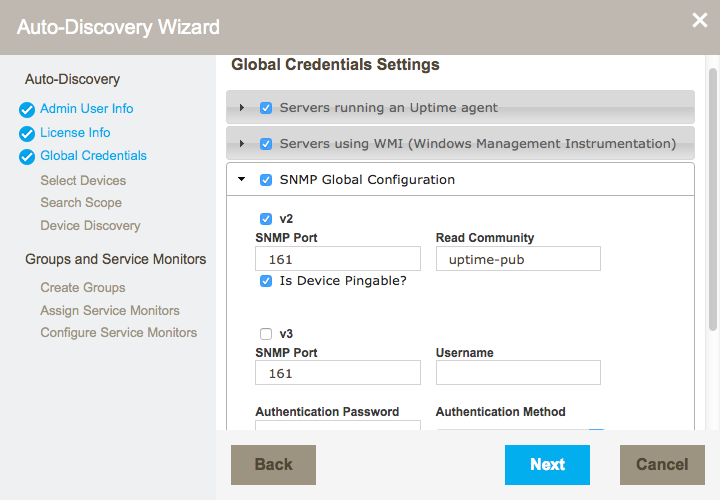Enable the SNMP v3 checkbox
Viewport: 720px width, 500px height.
click(x=266, y=334)
